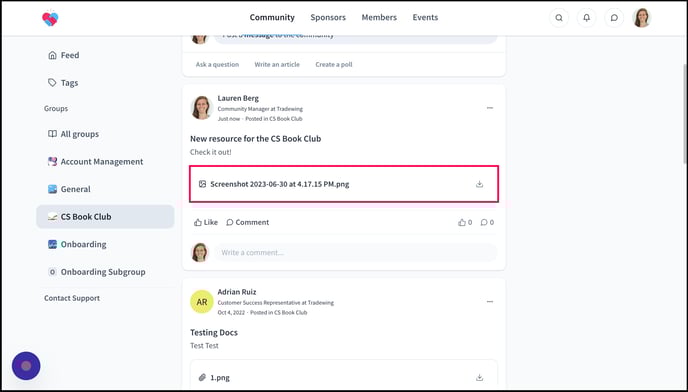Click the Onboarding group icon

tap(52, 245)
